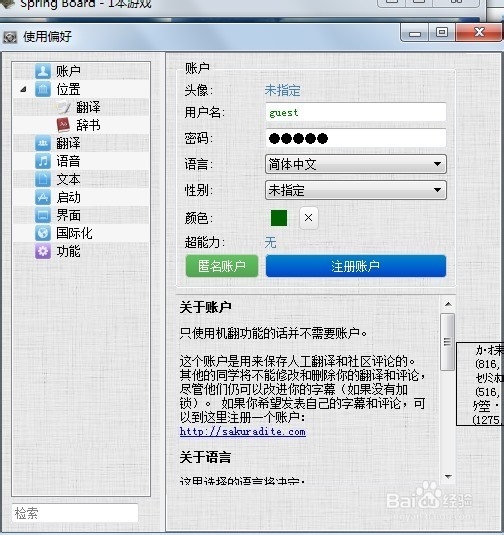
Task: Click the green 颜色 color swatch
Action: (279, 218)
